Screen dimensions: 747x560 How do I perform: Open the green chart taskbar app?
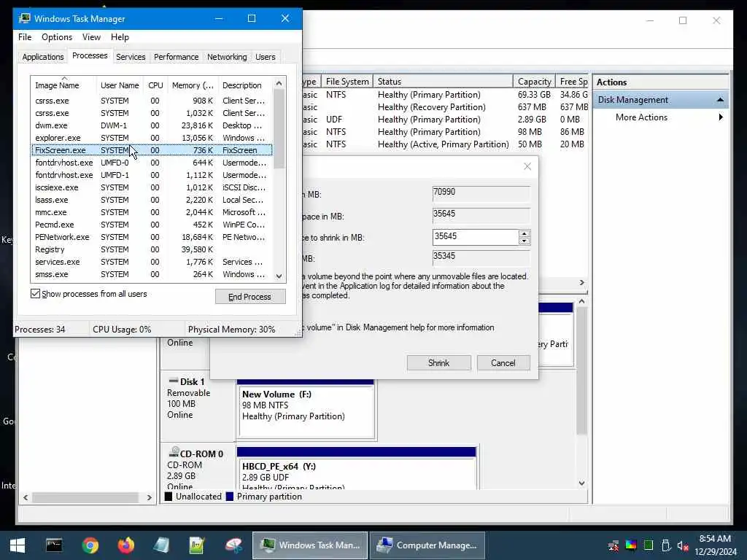pos(197,545)
